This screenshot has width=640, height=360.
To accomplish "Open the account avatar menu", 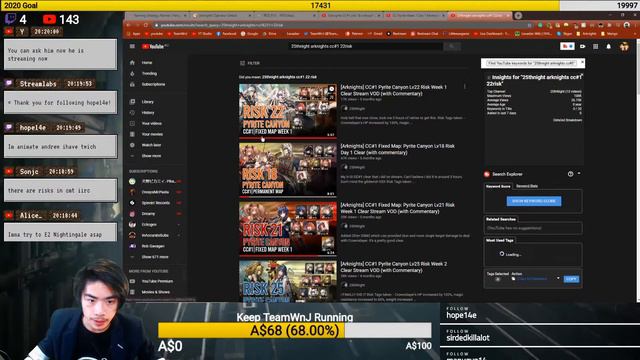I will pos(624,47).
